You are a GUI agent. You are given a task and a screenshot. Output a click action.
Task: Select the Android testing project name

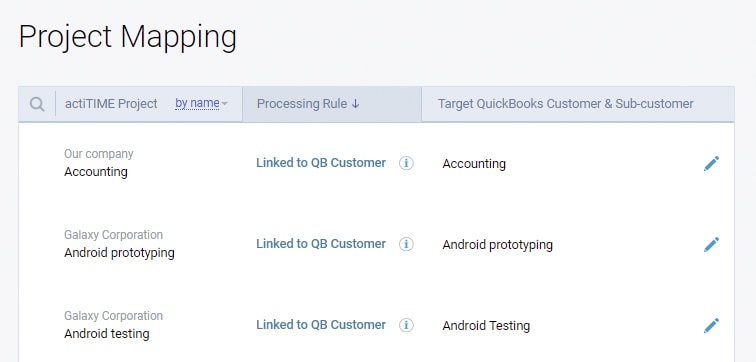click(x=107, y=334)
